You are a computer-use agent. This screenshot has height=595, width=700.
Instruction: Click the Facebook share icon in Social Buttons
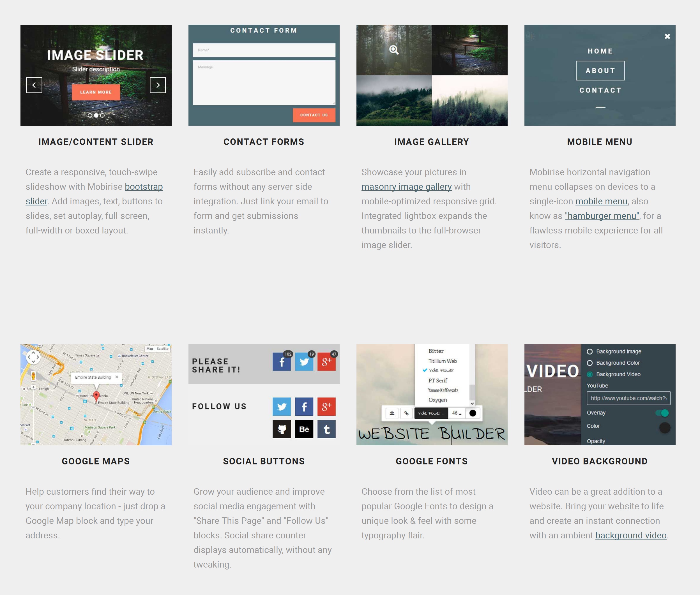click(282, 361)
